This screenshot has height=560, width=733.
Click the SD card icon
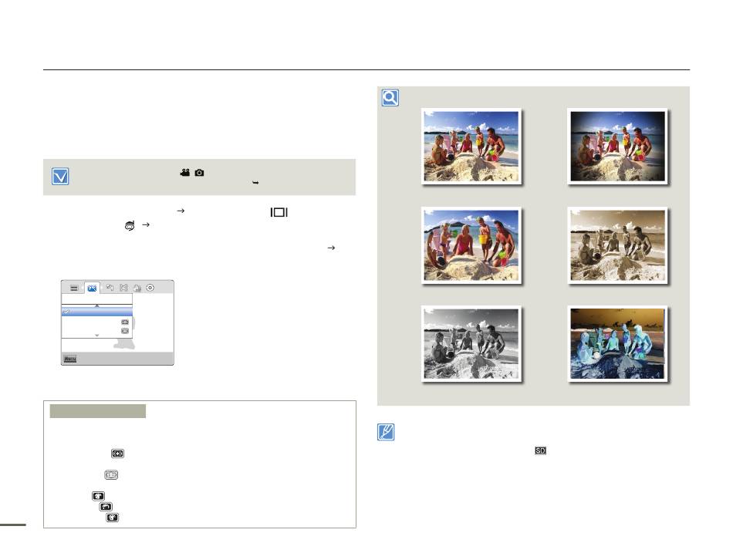click(540, 450)
